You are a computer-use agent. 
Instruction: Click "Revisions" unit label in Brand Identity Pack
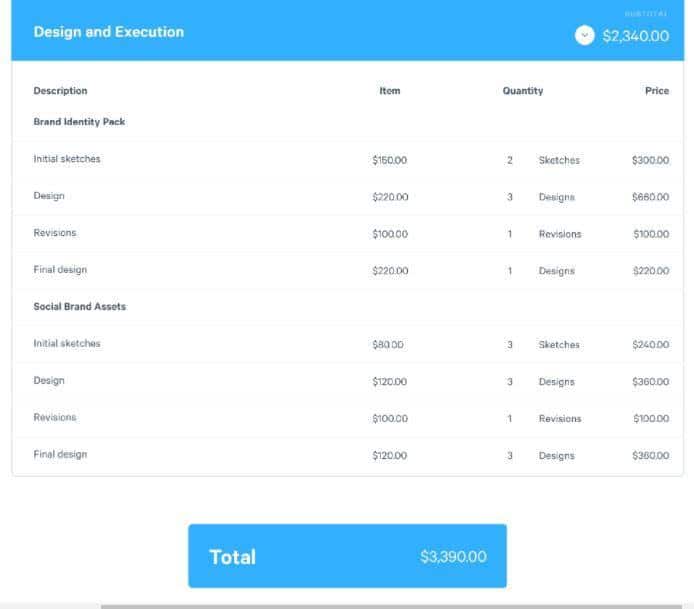pyautogui.click(x=560, y=234)
